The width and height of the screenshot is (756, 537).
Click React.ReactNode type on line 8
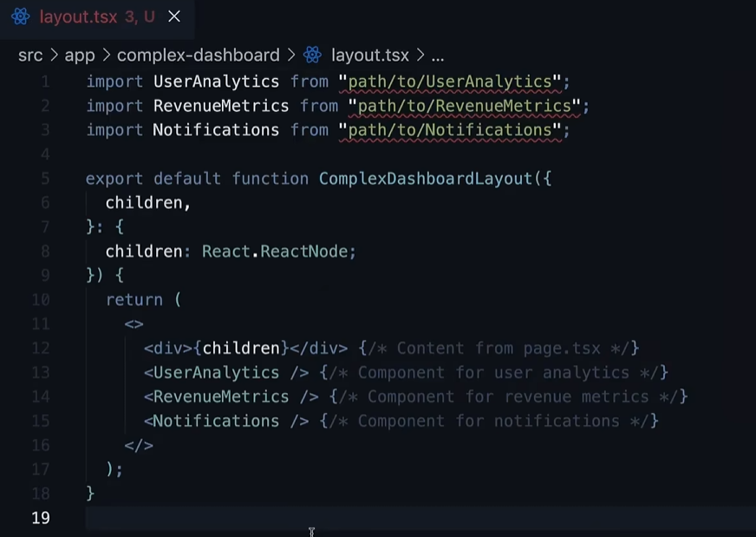pos(275,252)
